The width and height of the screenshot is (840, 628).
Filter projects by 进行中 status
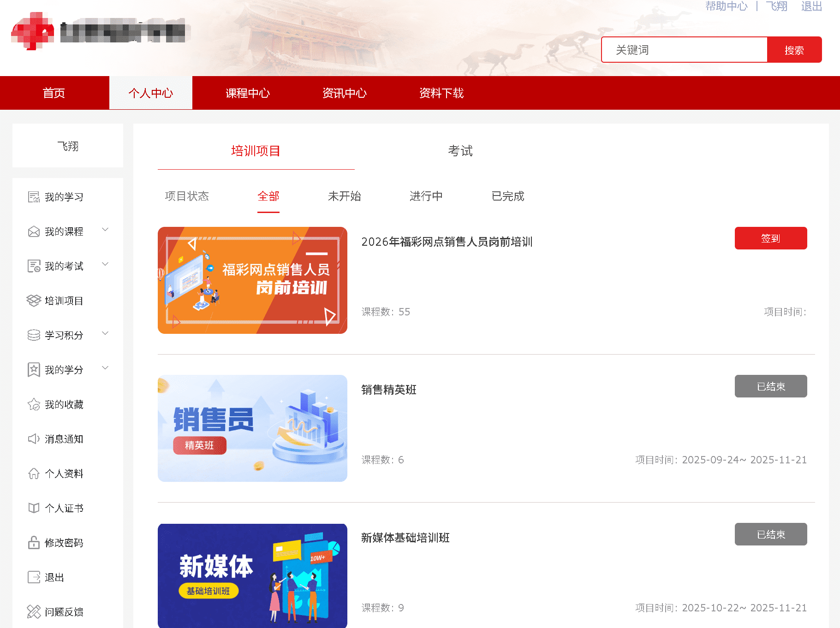point(426,196)
